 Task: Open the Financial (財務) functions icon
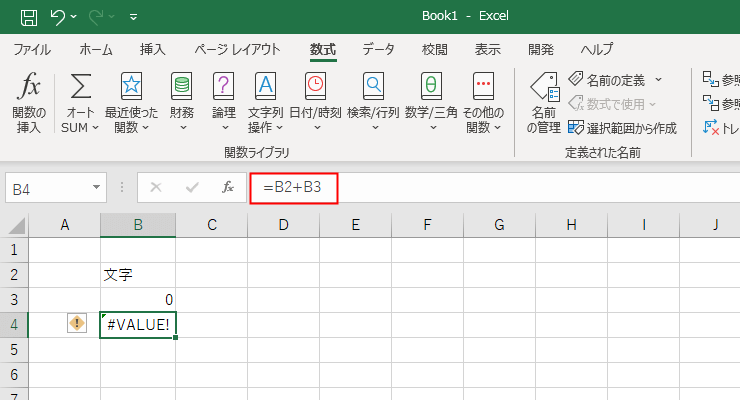click(x=182, y=86)
